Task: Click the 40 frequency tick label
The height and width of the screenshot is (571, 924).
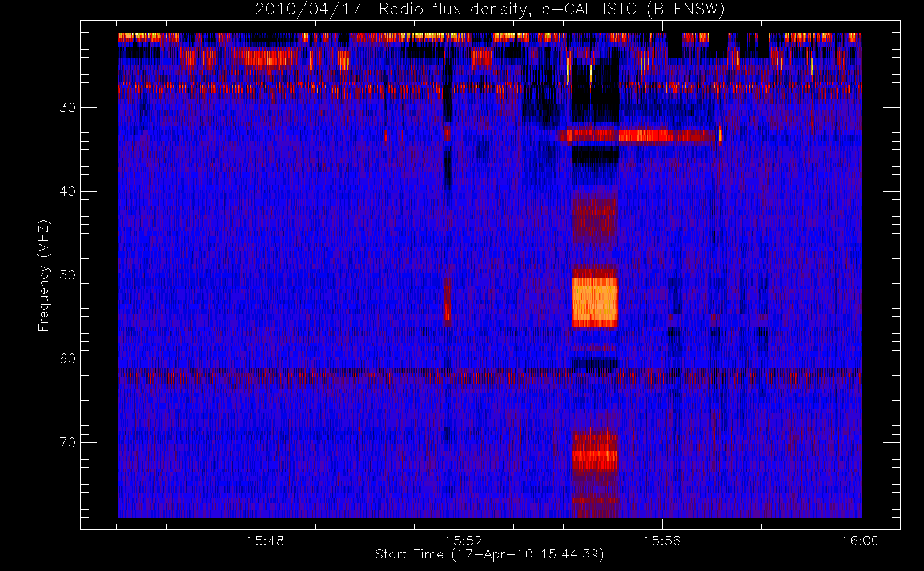Action: click(x=67, y=191)
